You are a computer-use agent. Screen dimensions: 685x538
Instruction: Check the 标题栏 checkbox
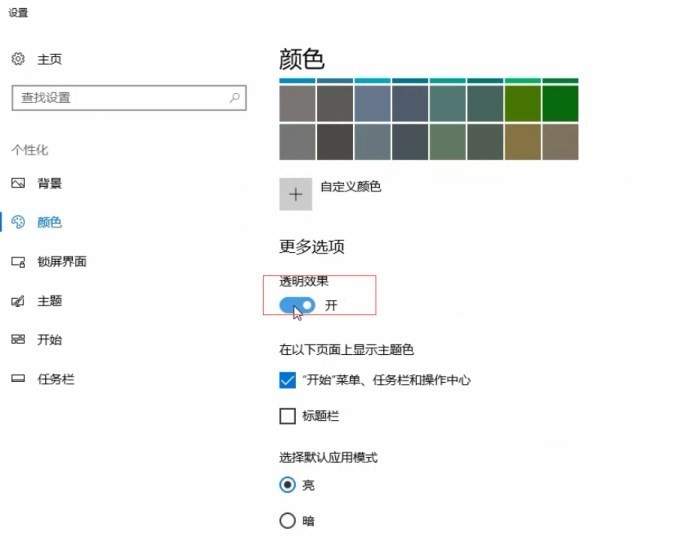[287, 416]
